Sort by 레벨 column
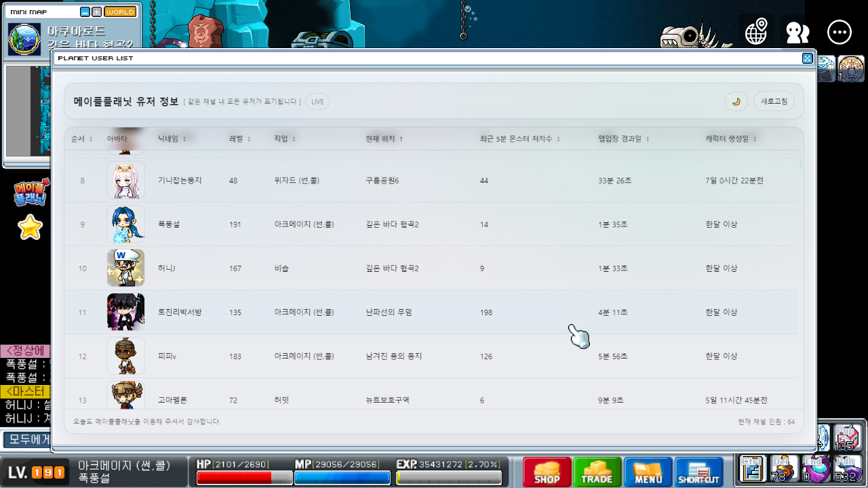The image size is (868, 488). pos(240,139)
